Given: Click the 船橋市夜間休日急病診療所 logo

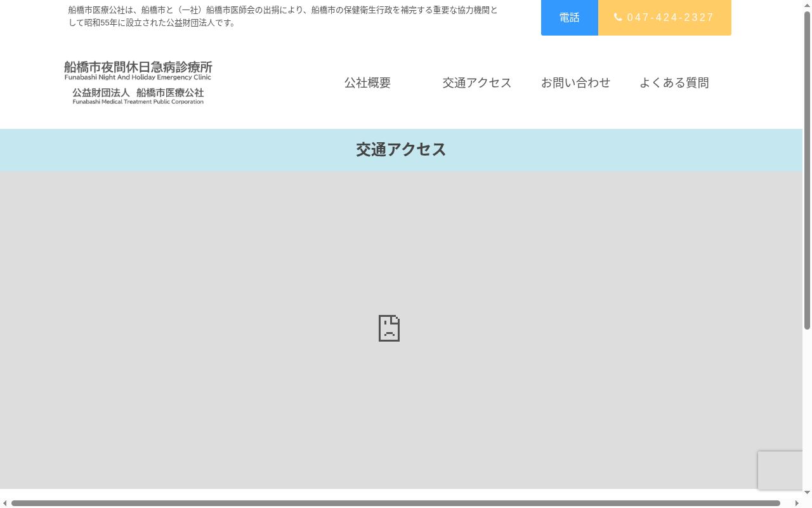Looking at the screenshot, I should [x=138, y=70].
